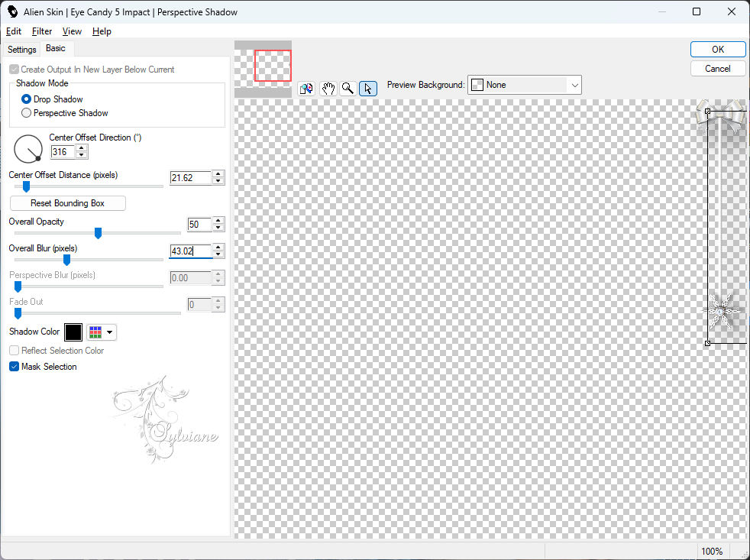This screenshot has height=560, width=750.
Task: Uncheck the Mask Selection checkbox
Action: (15, 367)
